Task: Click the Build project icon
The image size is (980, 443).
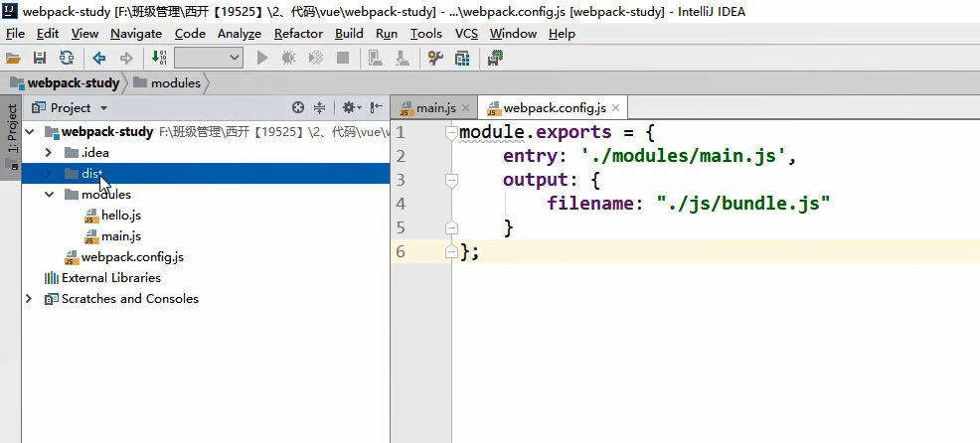Action: click(159, 59)
